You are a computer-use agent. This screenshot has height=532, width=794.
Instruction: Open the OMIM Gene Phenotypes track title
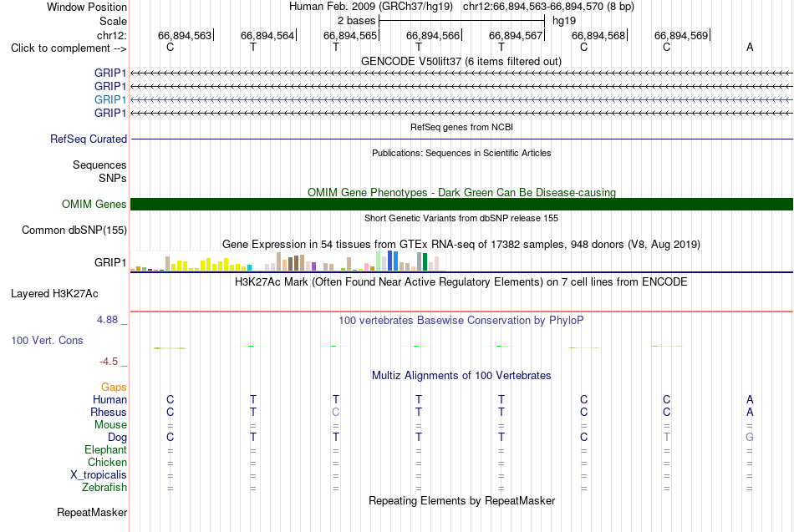tap(461, 192)
